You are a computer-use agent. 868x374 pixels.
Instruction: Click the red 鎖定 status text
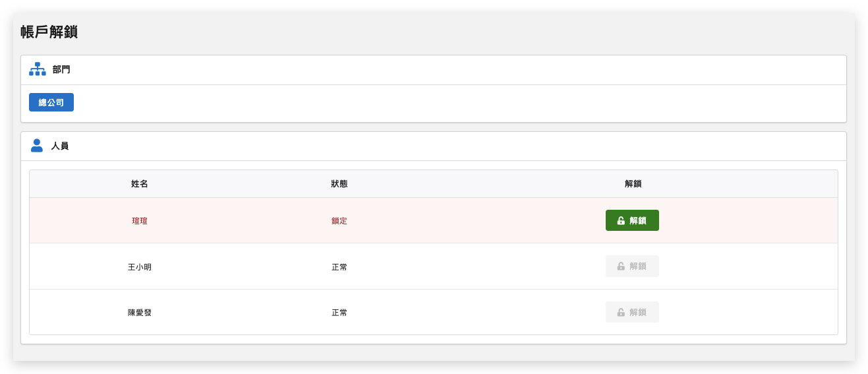(x=339, y=221)
